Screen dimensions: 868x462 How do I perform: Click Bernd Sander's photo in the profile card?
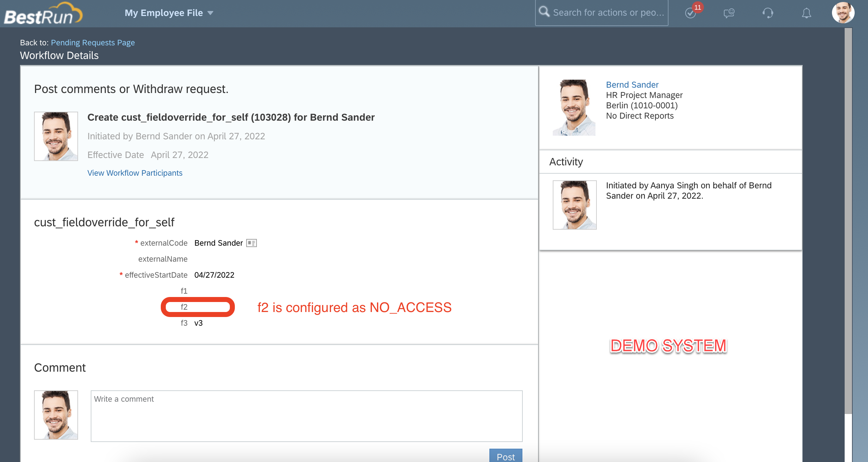[x=574, y=107]
